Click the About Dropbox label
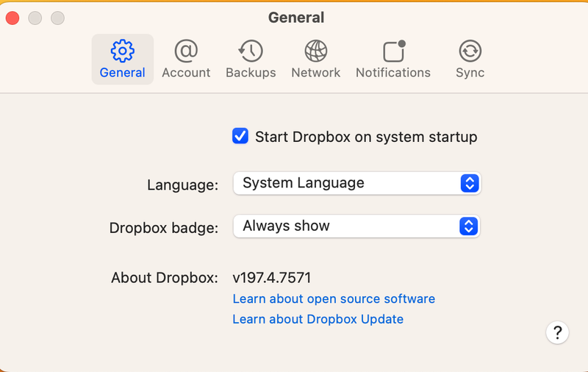588x372 pixels. click(164, 278)
